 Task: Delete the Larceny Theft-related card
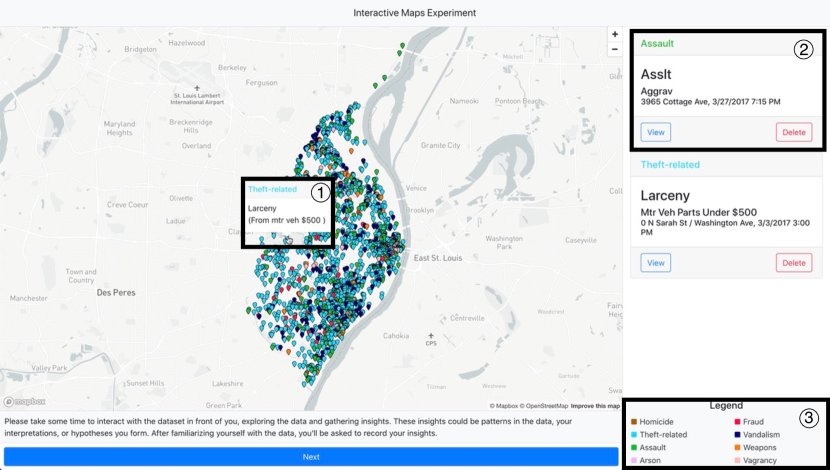click(794, 263)
